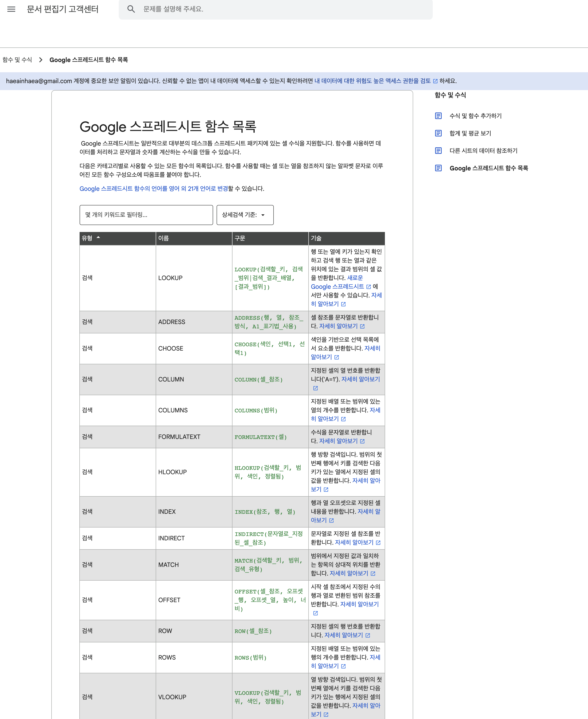Select the 'FORMULATEXT' name cell
The height and width of the screenshot is (719, 588).
point(194,437)
